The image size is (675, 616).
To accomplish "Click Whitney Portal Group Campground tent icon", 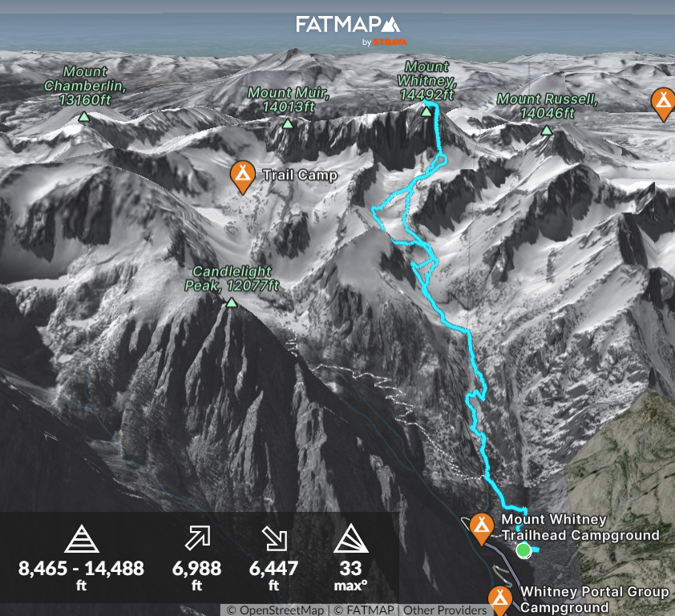I will [x=499, y=600].
